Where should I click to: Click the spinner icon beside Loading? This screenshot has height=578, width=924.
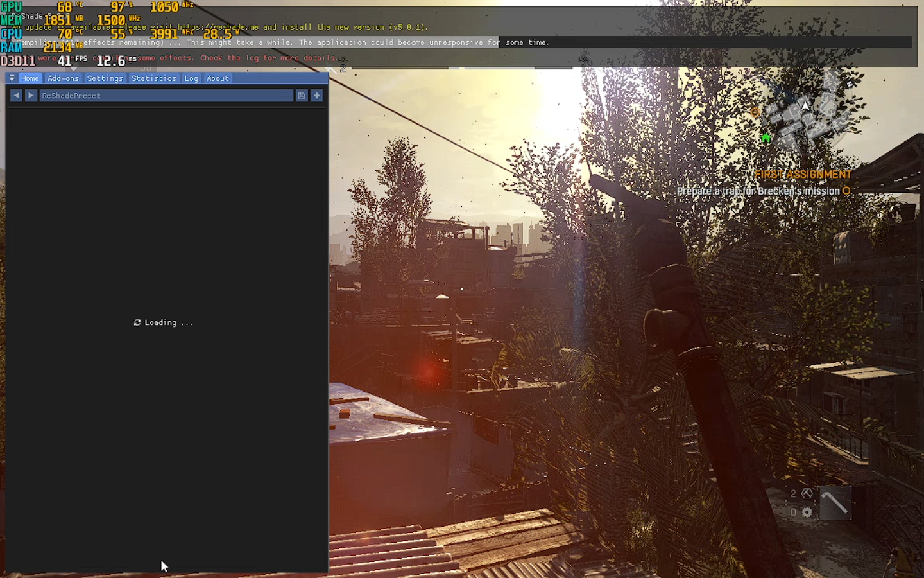tap(137, 322)
